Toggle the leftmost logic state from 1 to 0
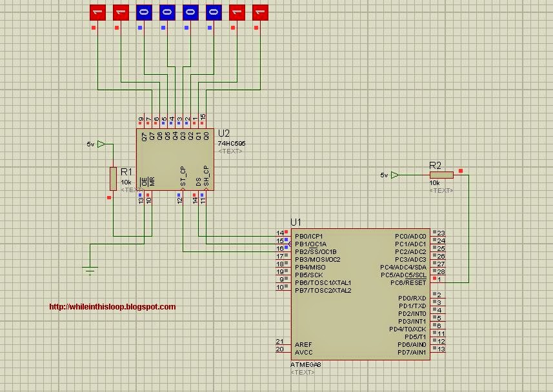The width and height of the screenshot is (553, 392). pyautogui.click(x=97, y=11)
